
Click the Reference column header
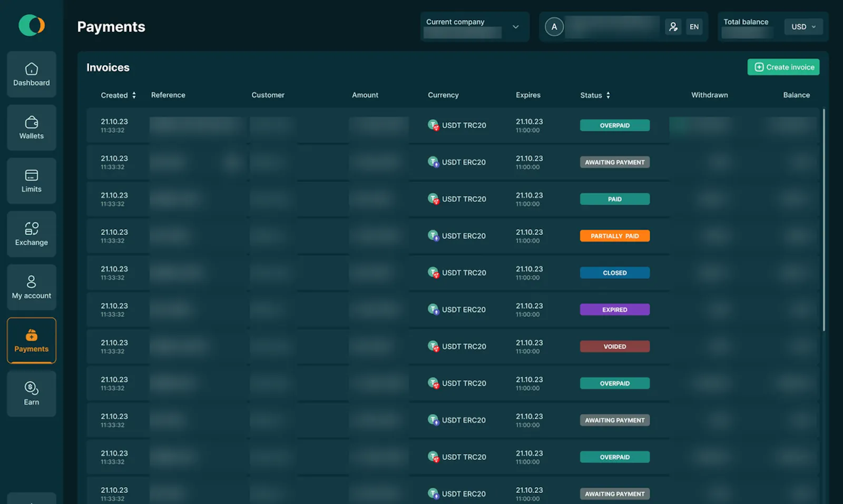tap(168, 95)
